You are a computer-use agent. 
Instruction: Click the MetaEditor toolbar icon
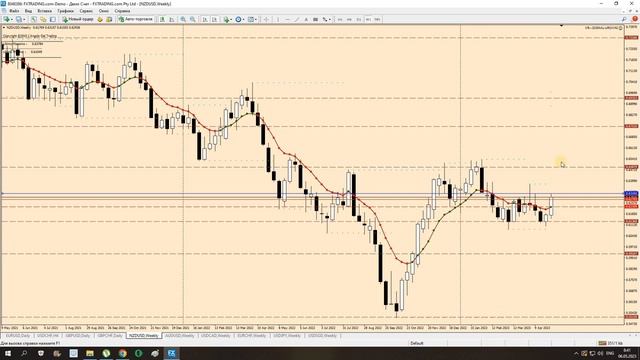point(100,19)
